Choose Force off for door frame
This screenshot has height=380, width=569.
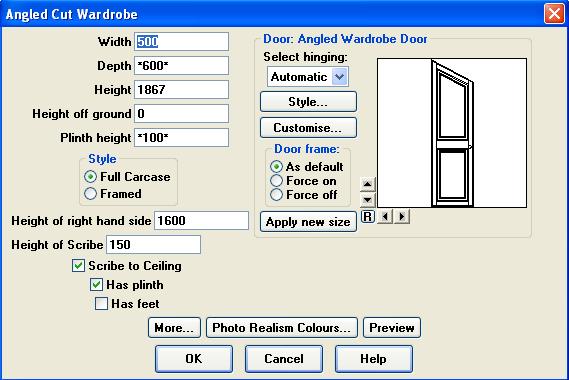pyautogui.click(x=276, y=195)
